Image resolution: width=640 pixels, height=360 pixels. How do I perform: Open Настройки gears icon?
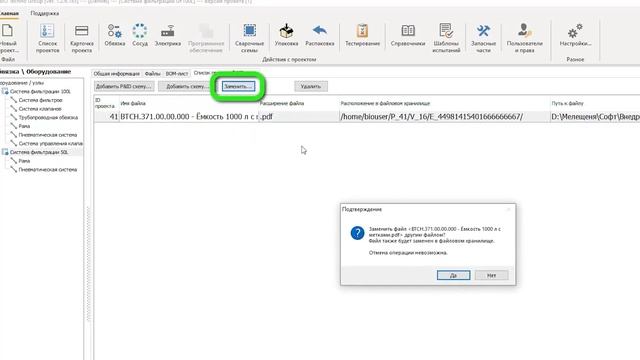[x=575, y=35]
